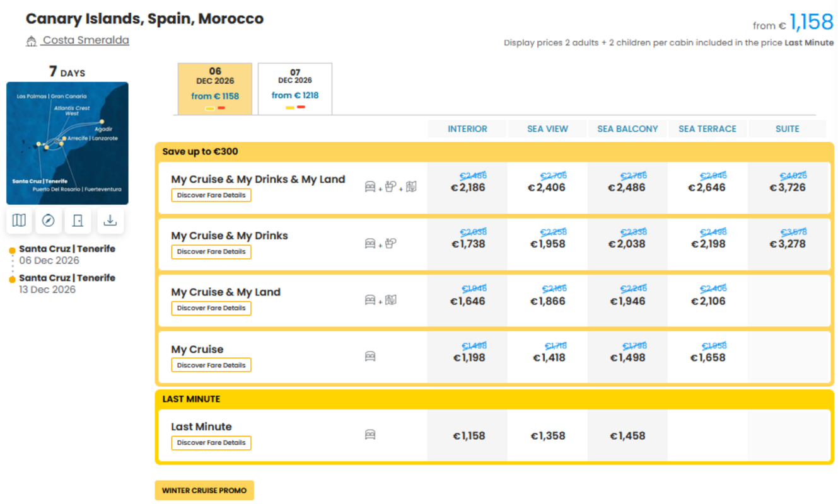Click the Winter Cruise Promo badge
The image size is (838, 504).
[x=204, y=491]
